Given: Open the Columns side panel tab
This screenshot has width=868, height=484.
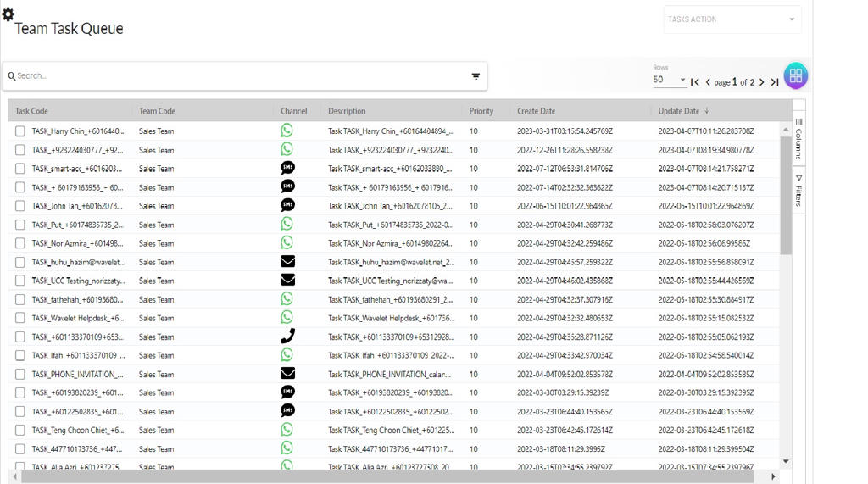Looking at the screenshot, I should point(798,140).
